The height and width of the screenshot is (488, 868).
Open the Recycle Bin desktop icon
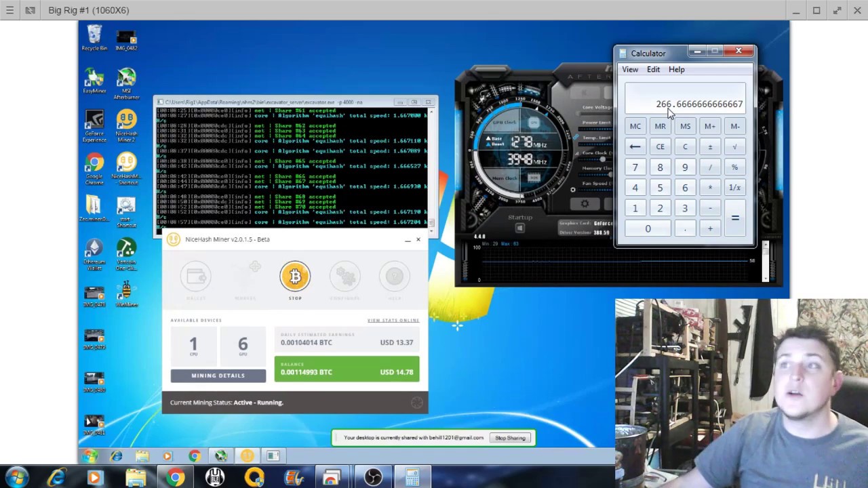pyautogui.click(x=94, y=38)
